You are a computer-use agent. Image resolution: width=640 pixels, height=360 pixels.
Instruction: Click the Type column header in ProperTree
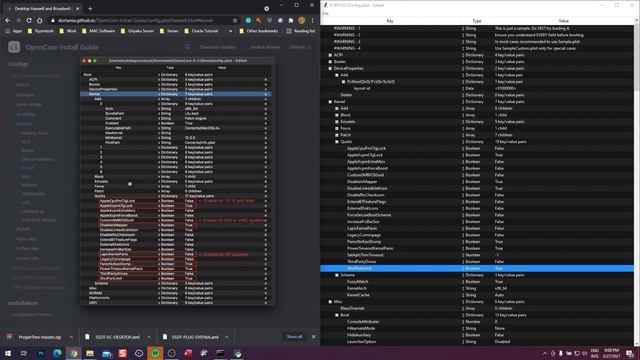(477, 21)
